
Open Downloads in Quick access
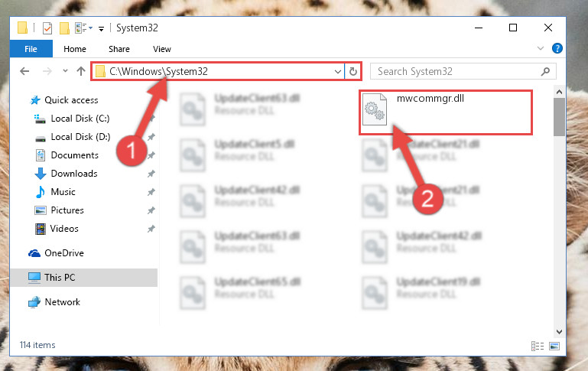pyautogui.click(x=74, y=174)
